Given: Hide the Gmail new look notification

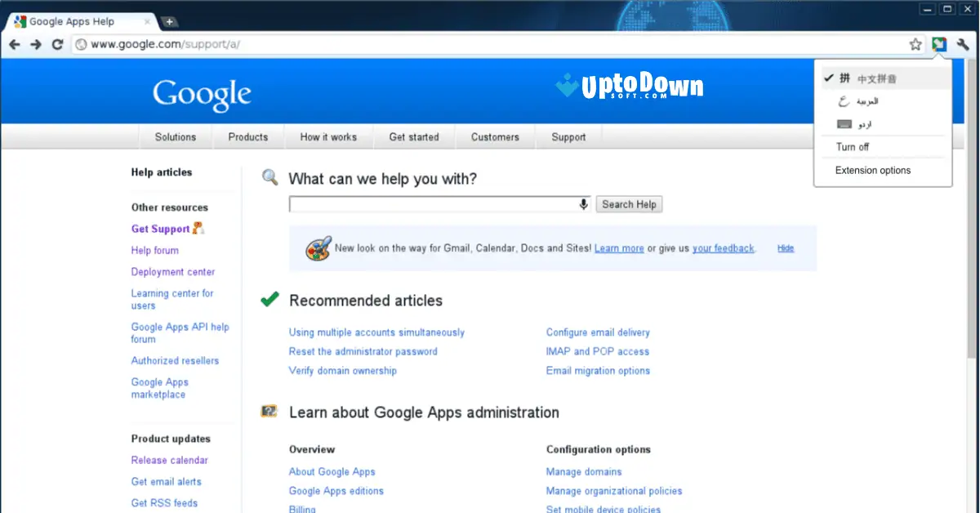Looking at the screenshot, I should click(785, 248).
